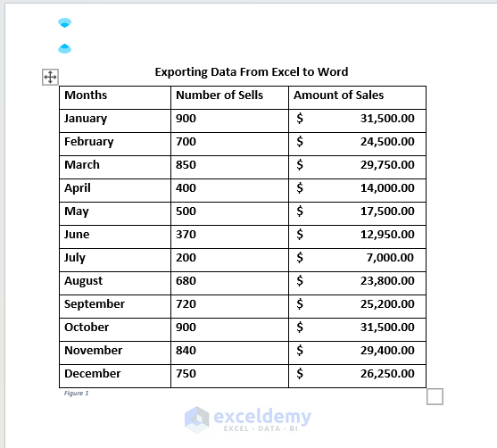Click the table title Exporting Data From Excel to Word

tap(252, 72)
